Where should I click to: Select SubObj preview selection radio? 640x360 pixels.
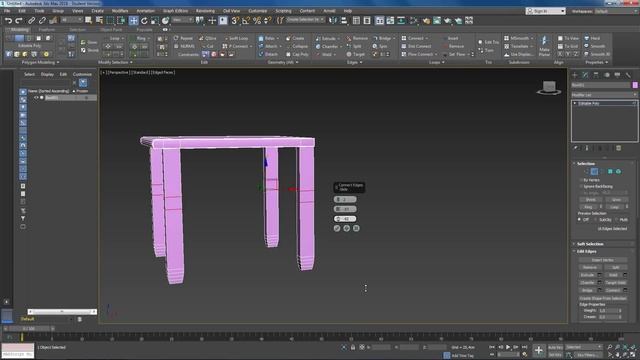(596, 220)
